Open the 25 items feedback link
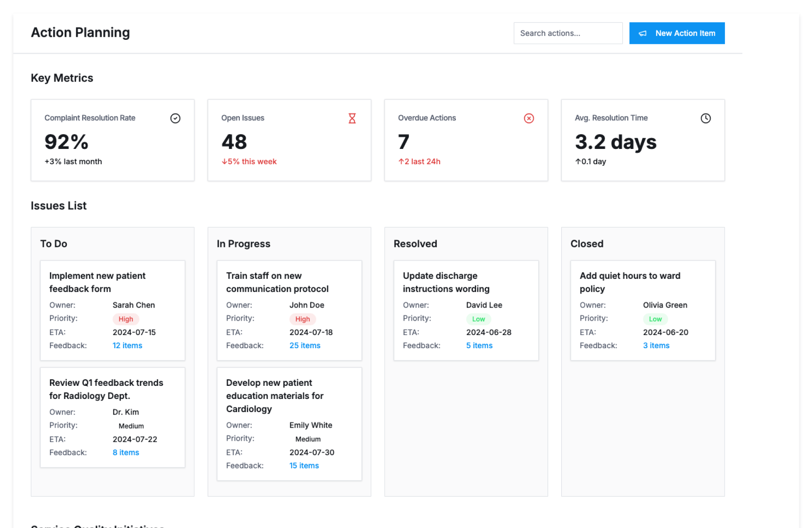The width and height of the screenshot is (812, 528). coord(304,346)
